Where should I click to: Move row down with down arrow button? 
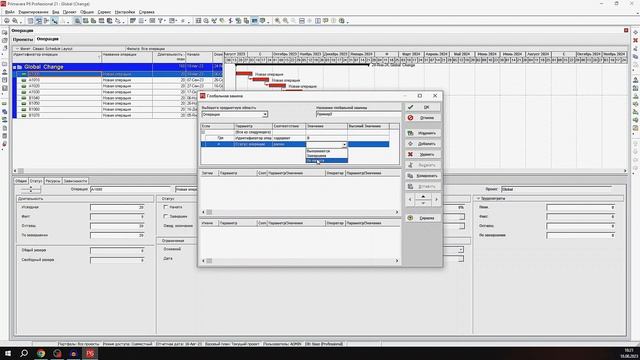[423, 202]
